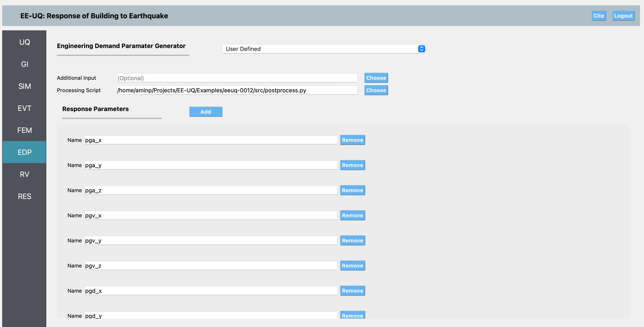Go to the EVT panel
Image resolution: width=644 pixels, height=327 pixels.
(x=24, y=108)
